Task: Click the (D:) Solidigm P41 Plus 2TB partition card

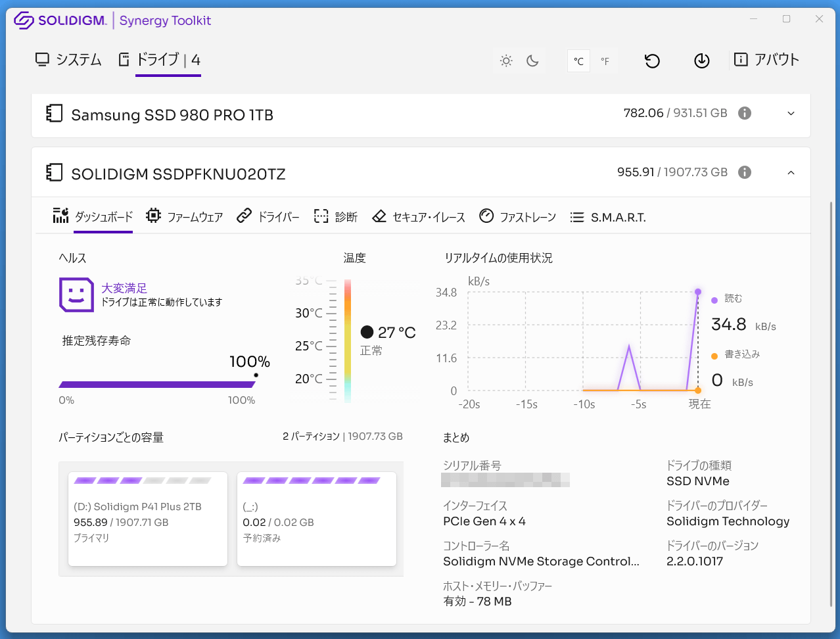Action: point(148,519)
